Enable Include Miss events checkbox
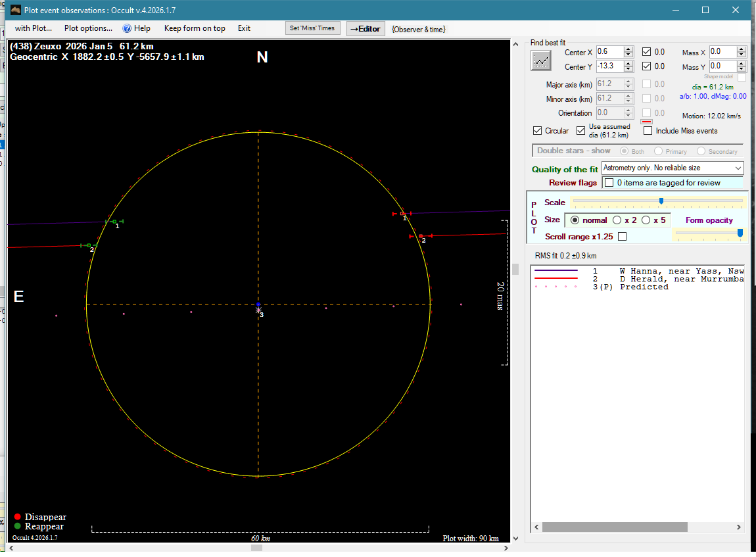Image resolution: width=756 pixels, height=557 pixels. [x=648, y=131]
